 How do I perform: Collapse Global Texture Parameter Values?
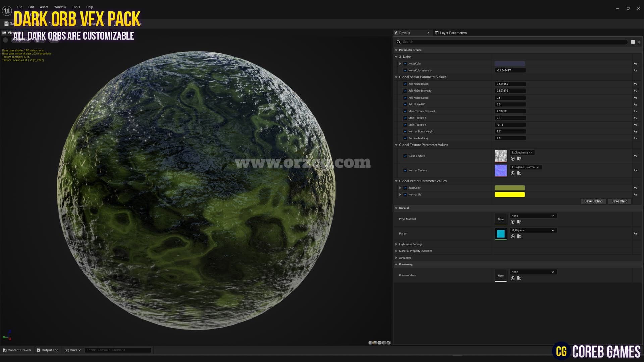point(396,145)
